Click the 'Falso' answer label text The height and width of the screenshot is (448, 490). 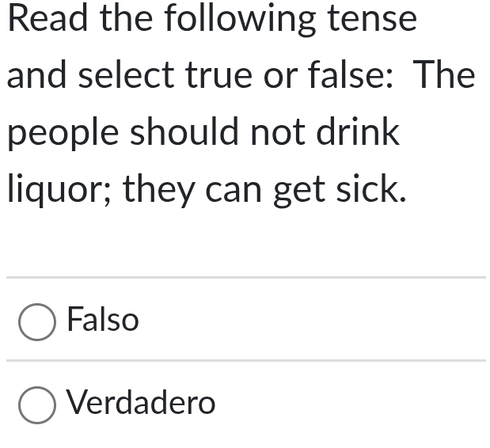point(103,321)
